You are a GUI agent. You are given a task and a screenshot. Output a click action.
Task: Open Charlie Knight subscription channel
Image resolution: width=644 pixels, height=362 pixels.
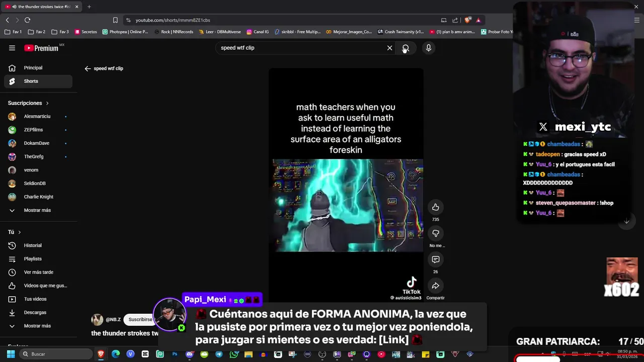pos(38,197)
